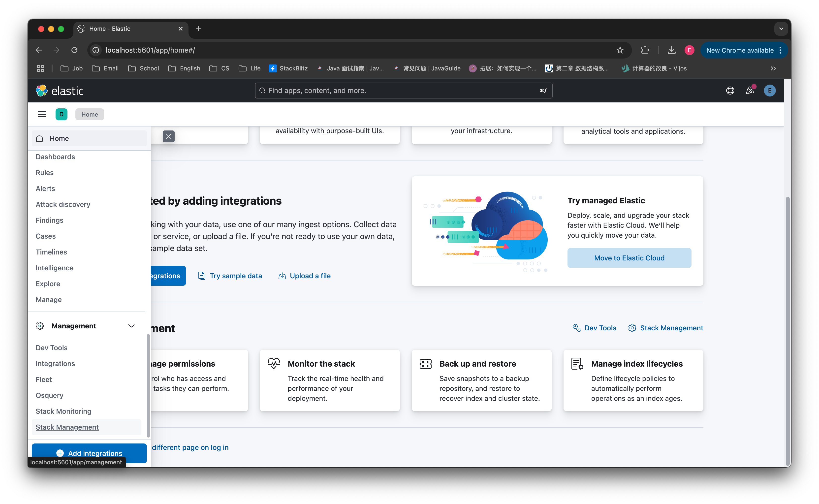Close the nav panel with X button
This screenshot has width=819, height=504.
pyautogui.click(x=169, y=136)
